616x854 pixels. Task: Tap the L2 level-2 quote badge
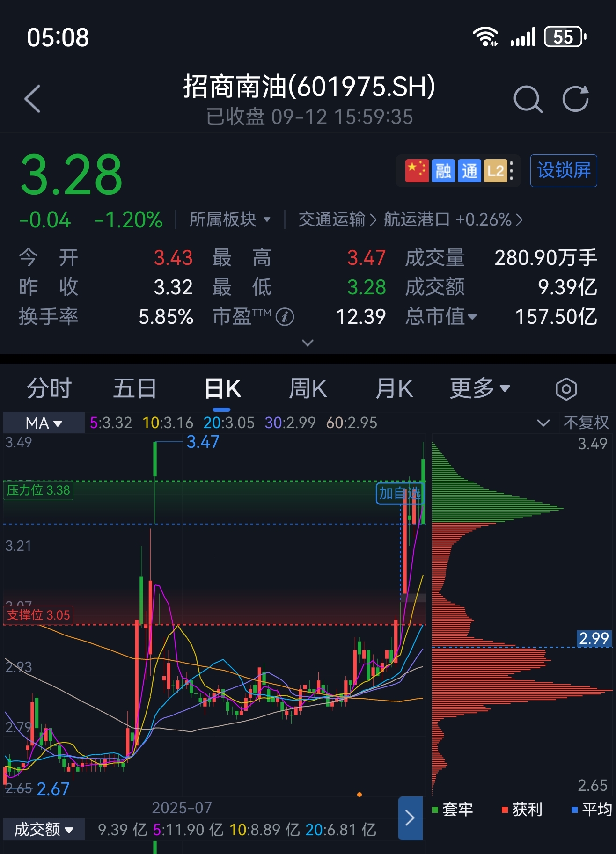click(x=496, y=171)
